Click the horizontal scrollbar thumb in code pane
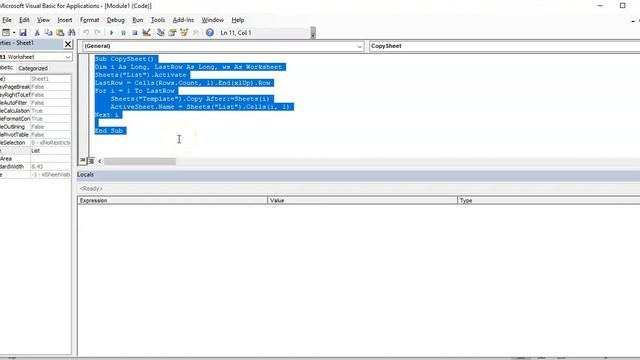The width and height of the screenshot is (640, 360). pyautogui.click(x=140, y=161)
